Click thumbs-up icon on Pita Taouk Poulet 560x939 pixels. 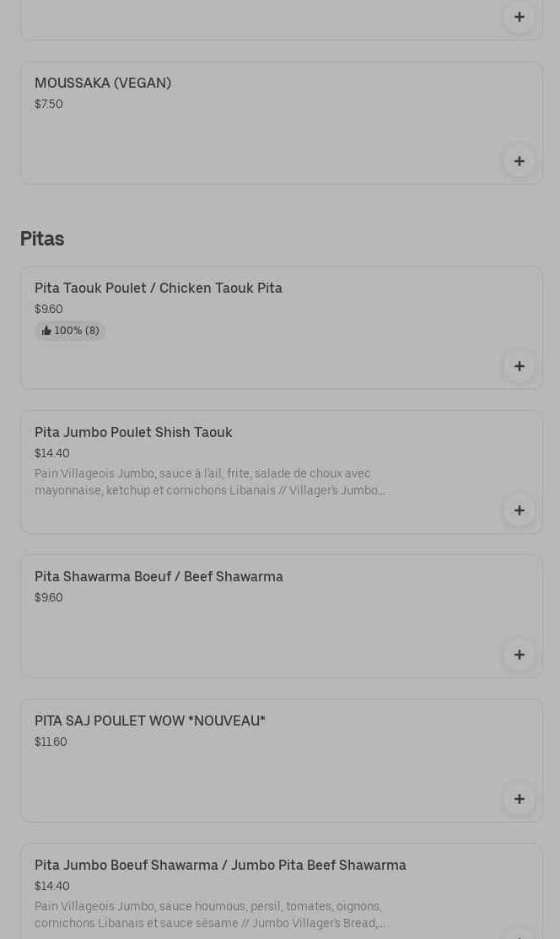point(46,331)
